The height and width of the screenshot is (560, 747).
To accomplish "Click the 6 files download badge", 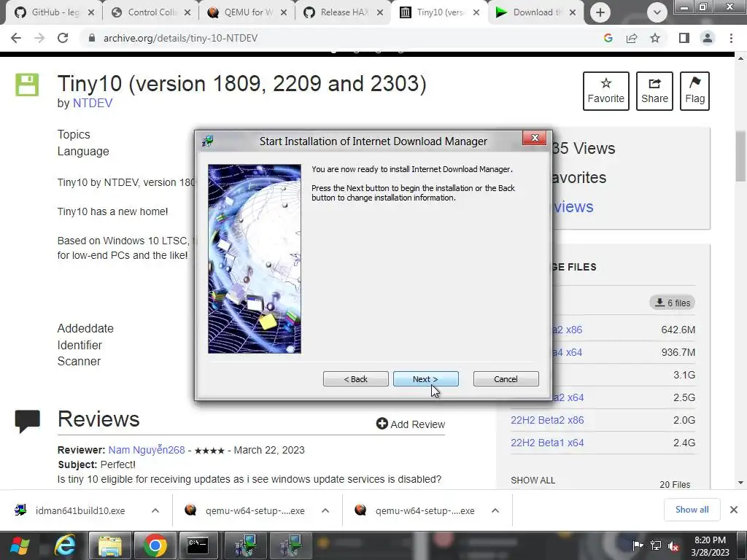I will click(x=672, y=303).
